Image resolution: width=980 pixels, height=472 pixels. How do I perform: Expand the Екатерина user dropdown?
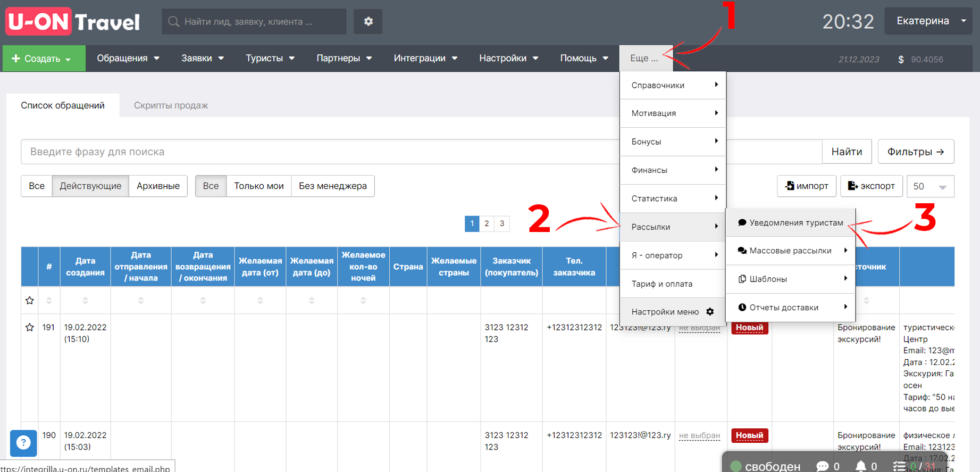(928, 21)
